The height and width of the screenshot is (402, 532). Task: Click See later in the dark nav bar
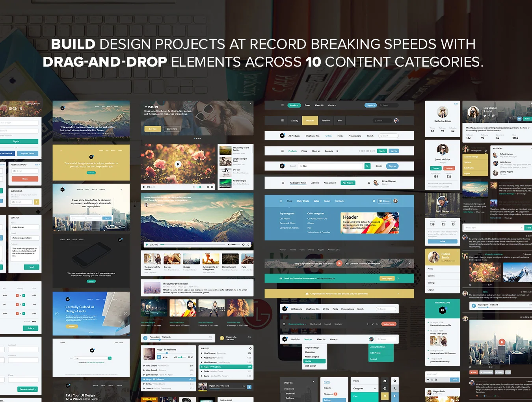[339, 324]
